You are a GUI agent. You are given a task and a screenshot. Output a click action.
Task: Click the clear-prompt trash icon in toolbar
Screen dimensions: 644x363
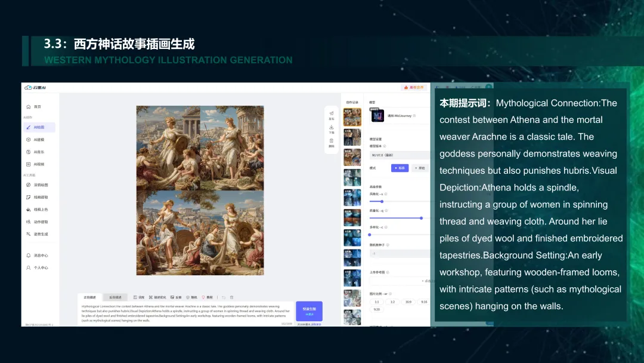(x=231, y=297)
